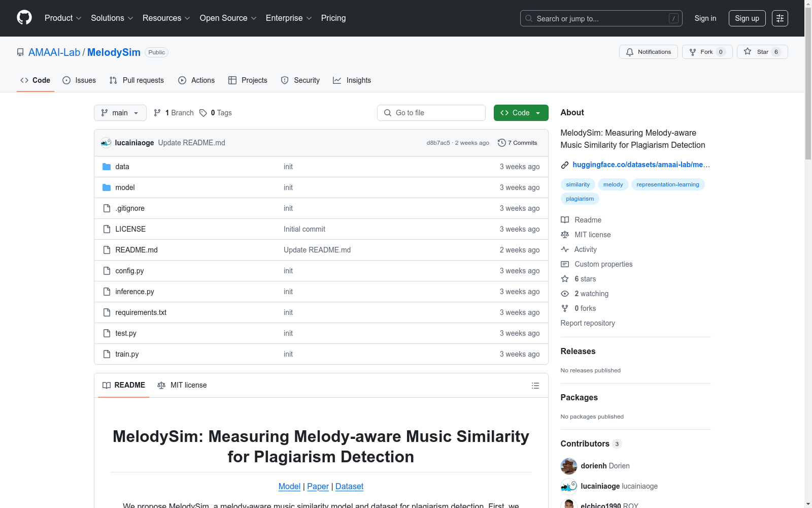The width and height of the screenshot is (812, 508).
Task: Expand the Open Source menu
Action: tap(228, 18)
